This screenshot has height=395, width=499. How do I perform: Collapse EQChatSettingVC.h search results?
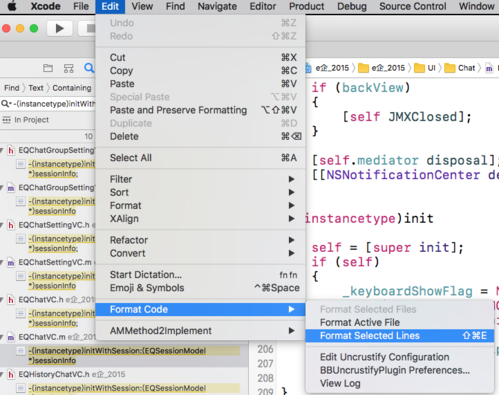(2, 225)
